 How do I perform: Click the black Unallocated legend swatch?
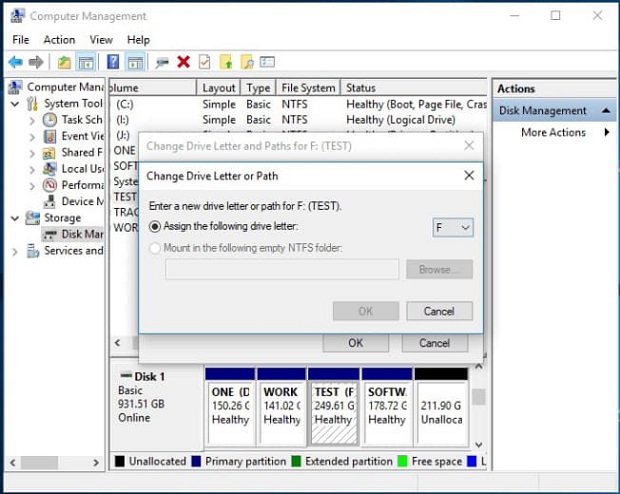(x=119, y=461)
